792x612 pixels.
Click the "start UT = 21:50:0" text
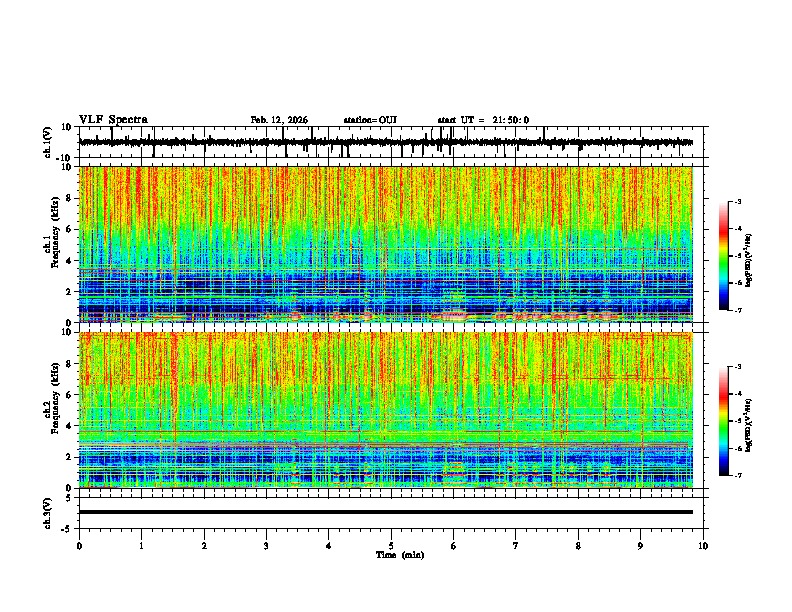tap(483, 120)
